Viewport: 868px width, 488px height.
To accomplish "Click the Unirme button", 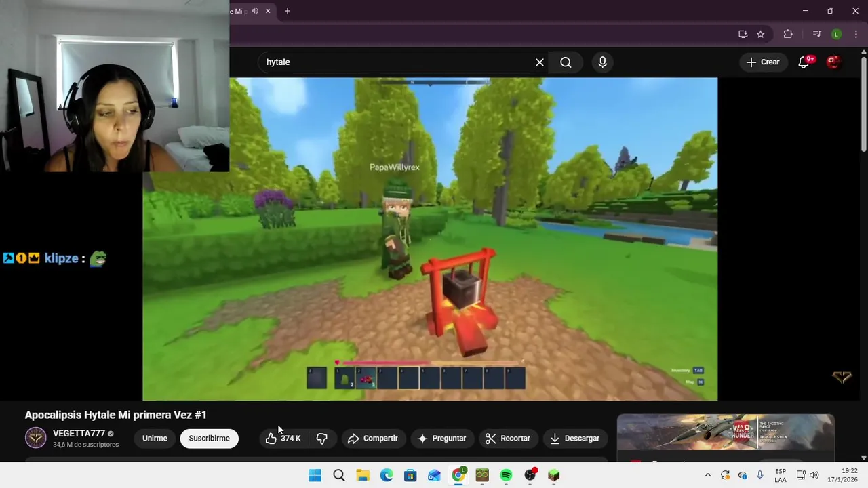I will point(155,439).
